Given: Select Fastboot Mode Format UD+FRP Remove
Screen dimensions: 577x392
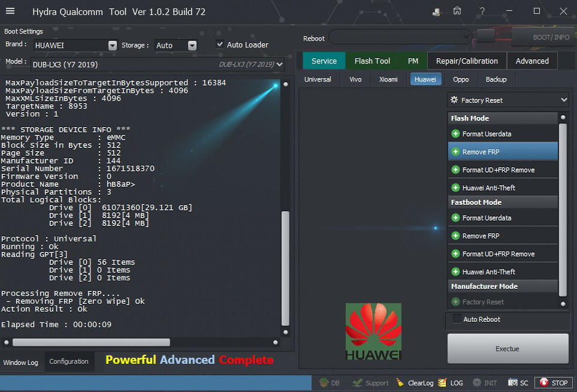Looking at the screenshot, I should click(503, 254).
